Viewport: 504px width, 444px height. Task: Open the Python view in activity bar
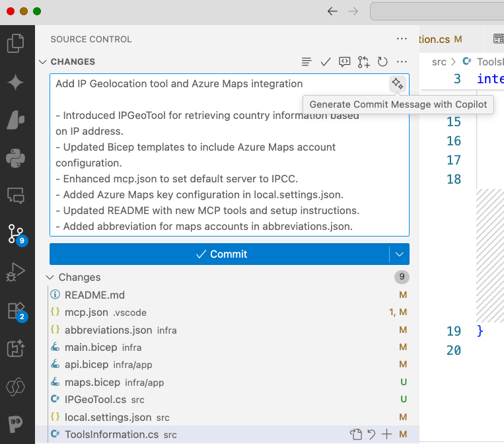click(x=15, y=158)
